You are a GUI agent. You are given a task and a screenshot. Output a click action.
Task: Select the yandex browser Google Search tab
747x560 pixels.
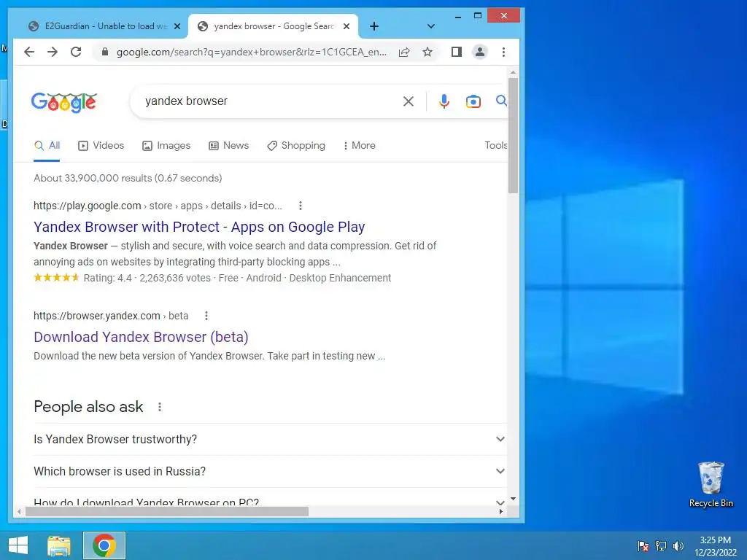[x=274, y=26]
